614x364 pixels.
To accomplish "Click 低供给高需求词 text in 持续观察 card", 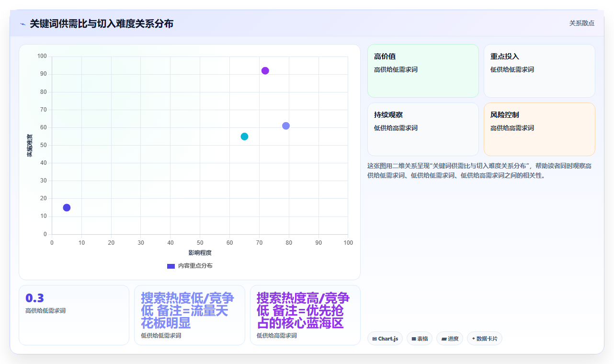I will click(x=396, y=128).
